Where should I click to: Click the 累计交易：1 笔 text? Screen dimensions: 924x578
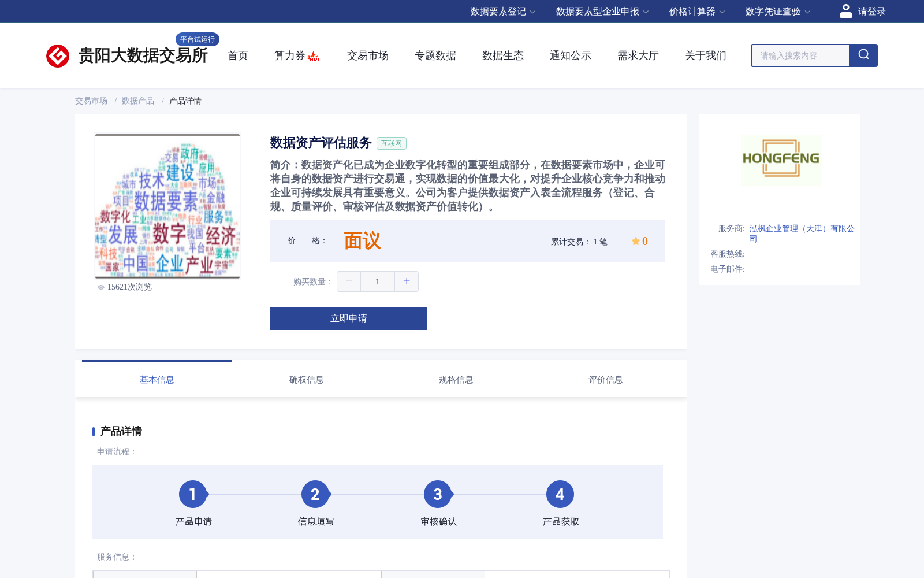point(579,242)
